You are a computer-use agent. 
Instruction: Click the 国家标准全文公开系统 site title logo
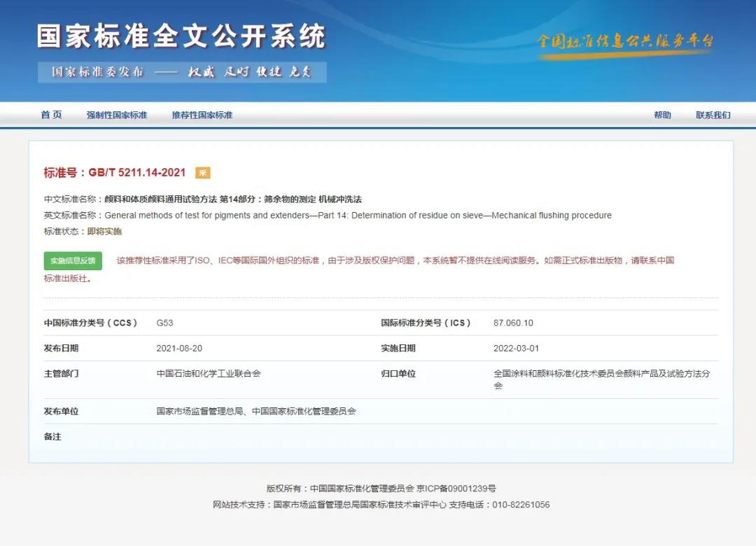181,37
